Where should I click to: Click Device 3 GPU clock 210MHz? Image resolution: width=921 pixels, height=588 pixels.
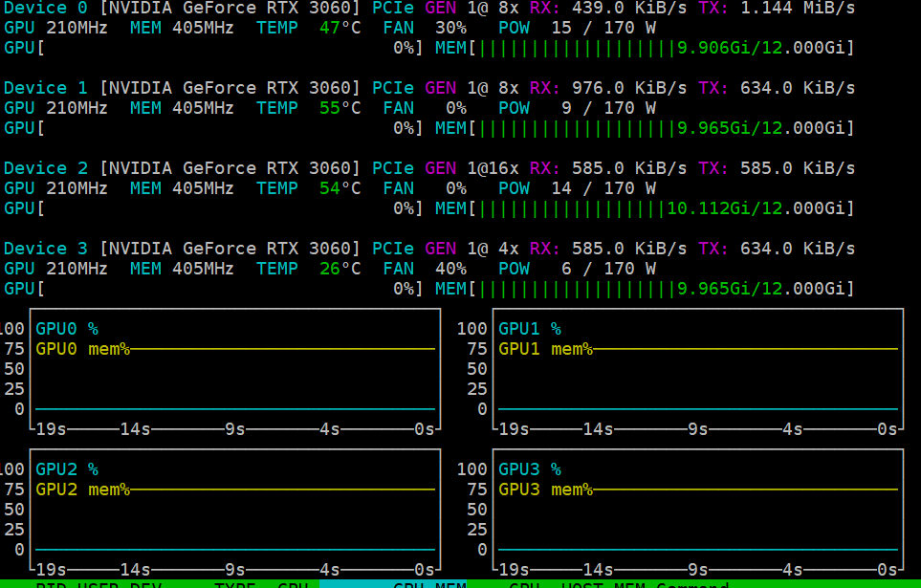point(55,269)
